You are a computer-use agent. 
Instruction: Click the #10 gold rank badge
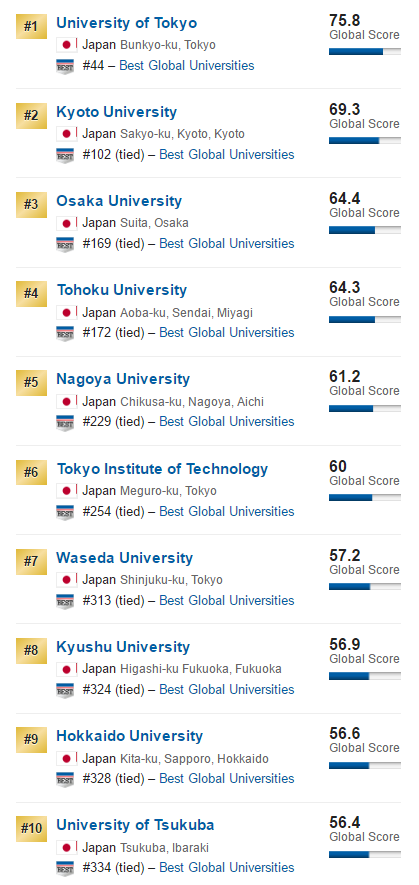coord(31,829)
